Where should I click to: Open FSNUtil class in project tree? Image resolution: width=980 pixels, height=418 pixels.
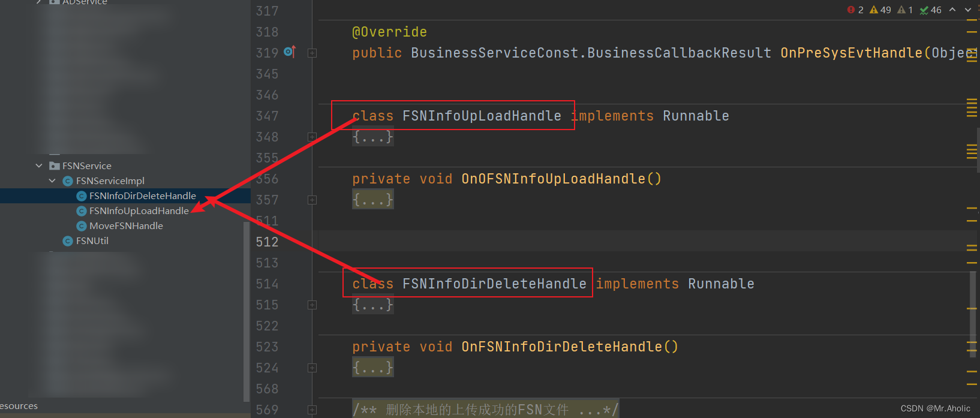click(x=92, y=240)
